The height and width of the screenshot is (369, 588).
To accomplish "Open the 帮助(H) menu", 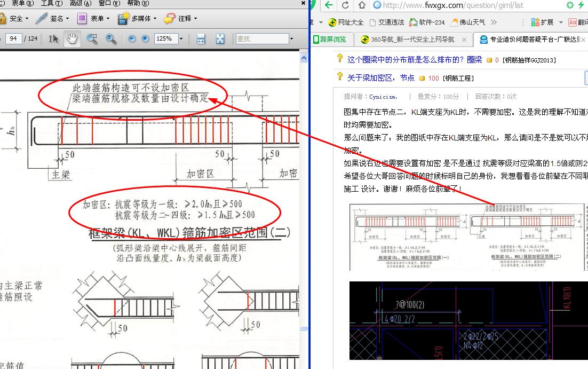I will pyautogui.click(x=138, y=3).
